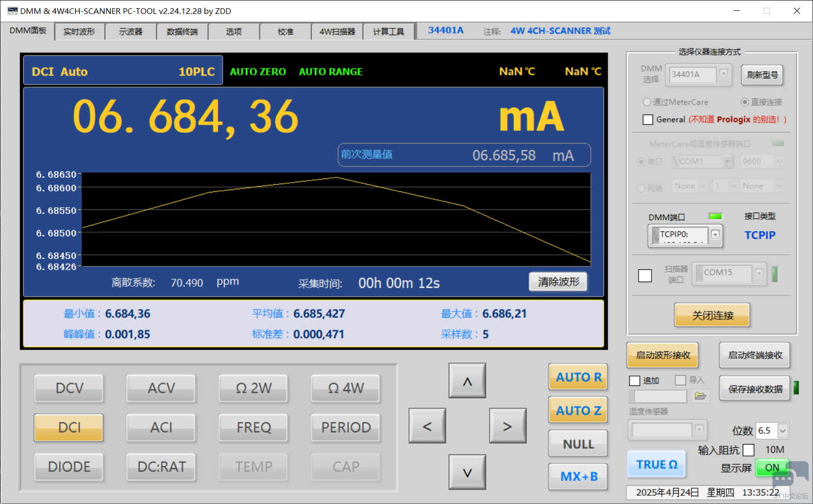
Task: Check the 导入 option
Action: pyautogui.click(x=680, y=380)
